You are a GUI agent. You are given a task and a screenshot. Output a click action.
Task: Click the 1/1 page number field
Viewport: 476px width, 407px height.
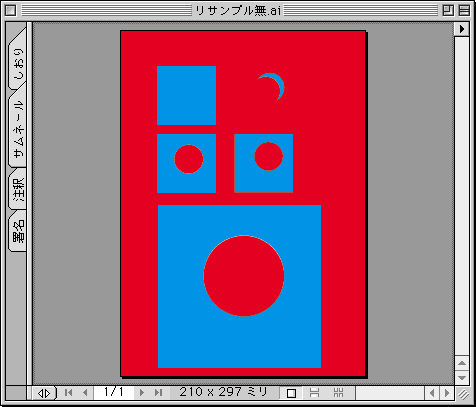click(114, 393)
